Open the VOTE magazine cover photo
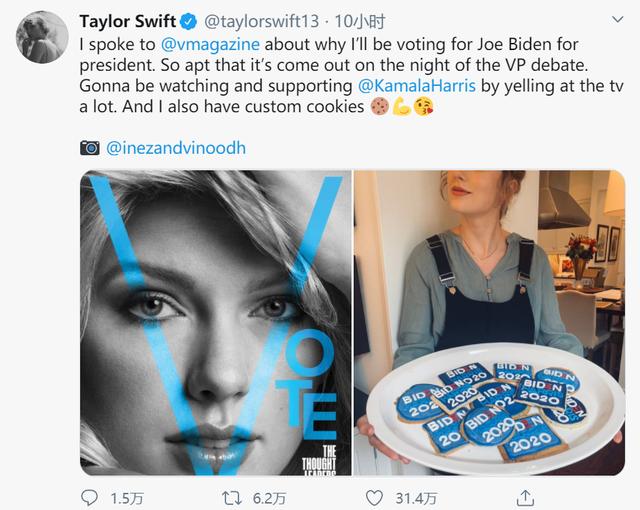 click(216, 323)
